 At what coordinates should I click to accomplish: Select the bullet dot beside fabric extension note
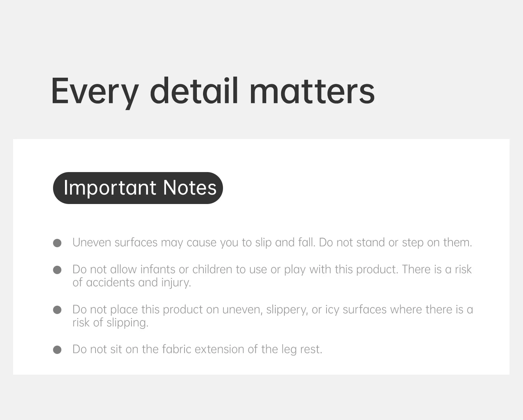57,350
